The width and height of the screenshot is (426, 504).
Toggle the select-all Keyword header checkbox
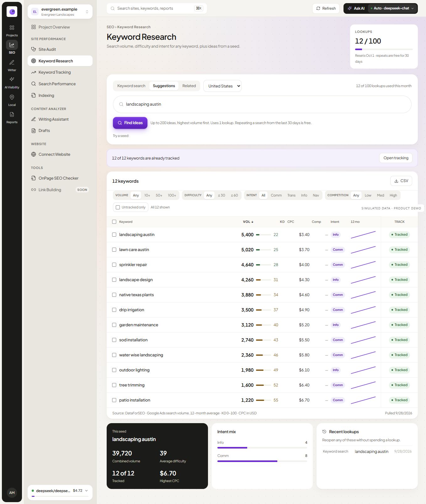point(114,222)
